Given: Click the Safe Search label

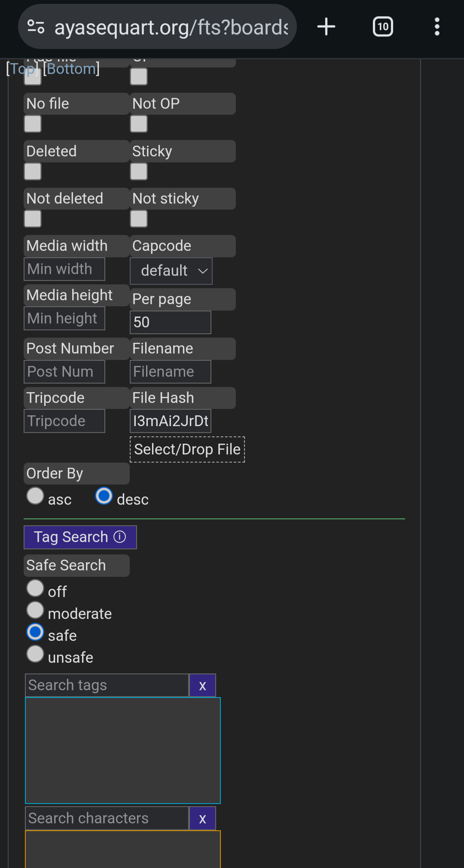Looking at the screenshot, I should [x=76, y=566].
